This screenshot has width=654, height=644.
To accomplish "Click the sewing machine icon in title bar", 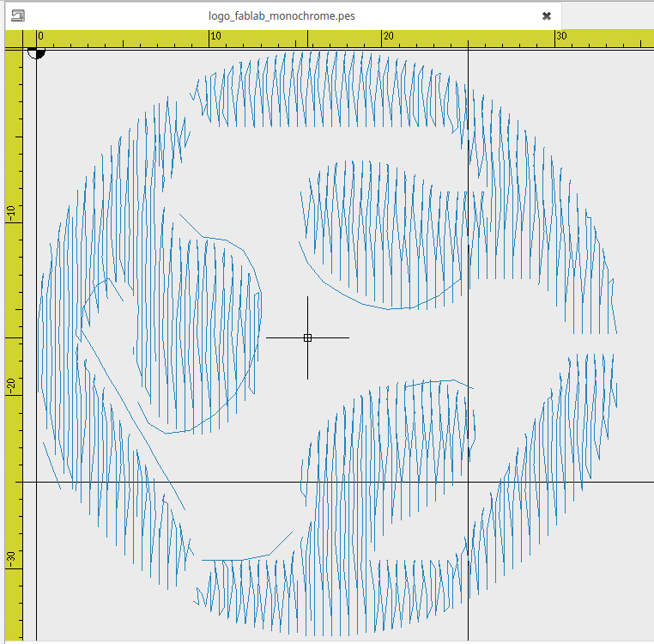I will tap(18, 15).
